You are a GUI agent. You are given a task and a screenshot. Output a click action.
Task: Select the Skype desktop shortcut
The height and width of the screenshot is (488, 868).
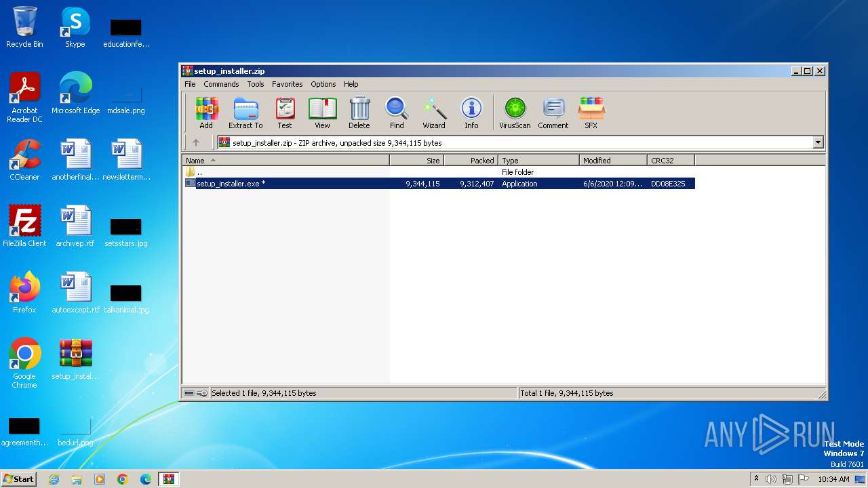click(75, 27)
